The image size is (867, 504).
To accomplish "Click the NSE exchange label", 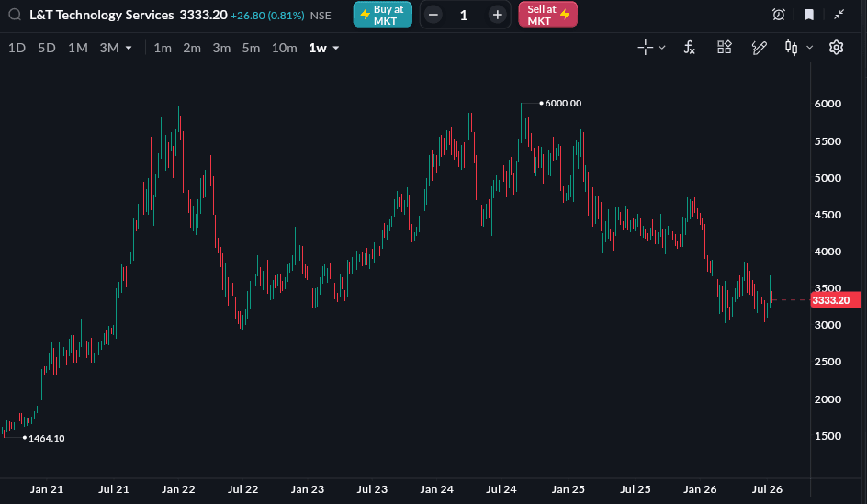I will click(x=321, y=16).
